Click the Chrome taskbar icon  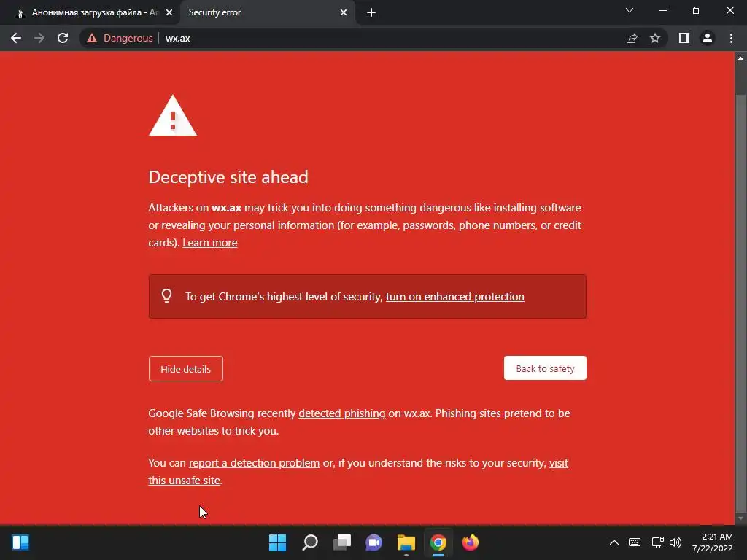click(438, 542)
